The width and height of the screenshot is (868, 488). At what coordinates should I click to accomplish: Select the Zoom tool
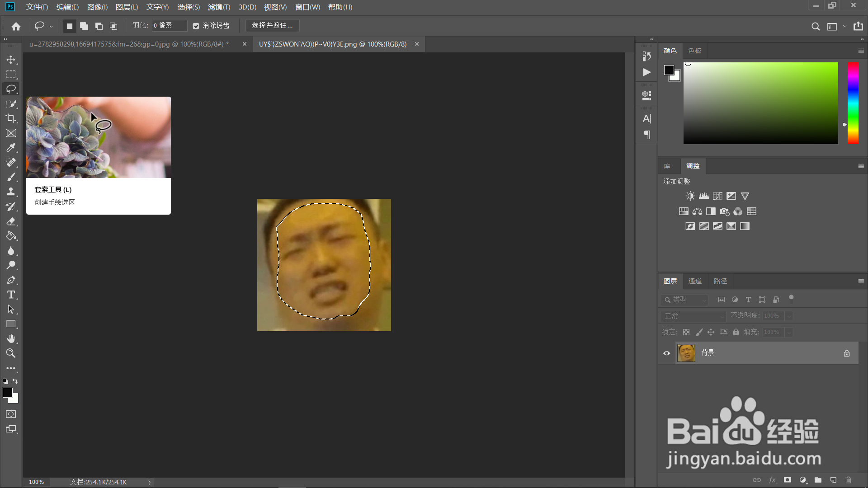[x=11, y=353]
